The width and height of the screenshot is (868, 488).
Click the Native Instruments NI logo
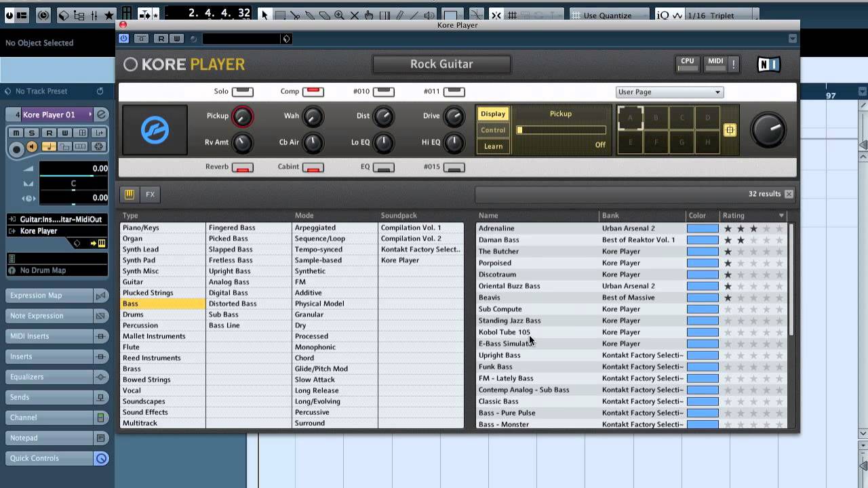coord(768,64)
